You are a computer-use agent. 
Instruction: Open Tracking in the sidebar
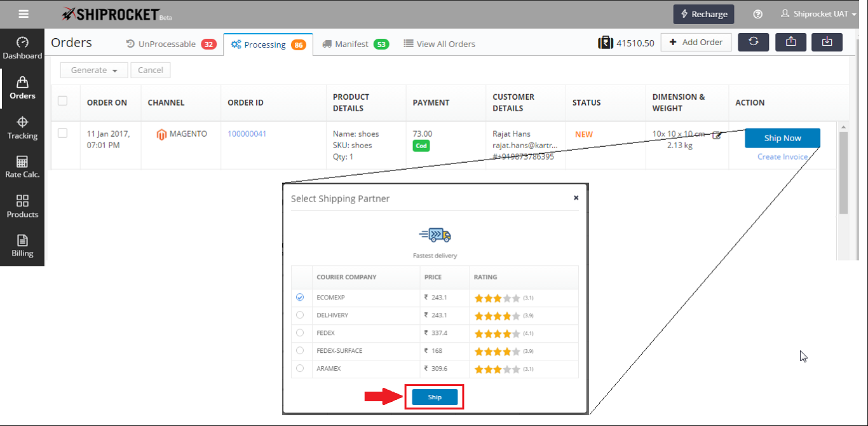tap(22, 128)
